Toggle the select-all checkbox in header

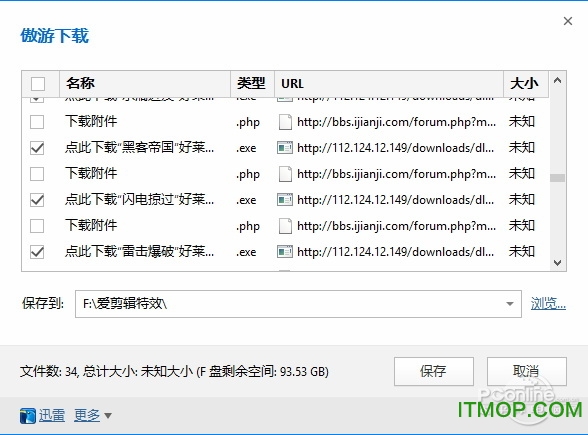point(38,84)
